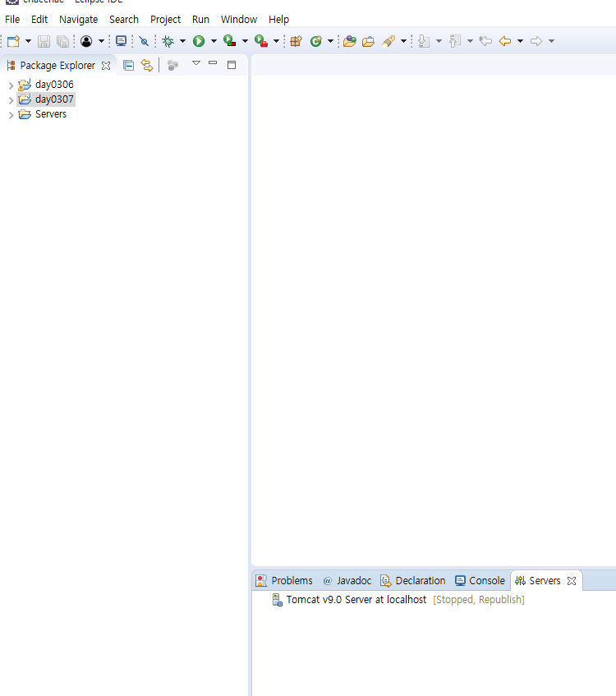The image size is (616, 696).
Task: Open the New Java Class dropdown arrow
Action: click(x=330, y=41)
